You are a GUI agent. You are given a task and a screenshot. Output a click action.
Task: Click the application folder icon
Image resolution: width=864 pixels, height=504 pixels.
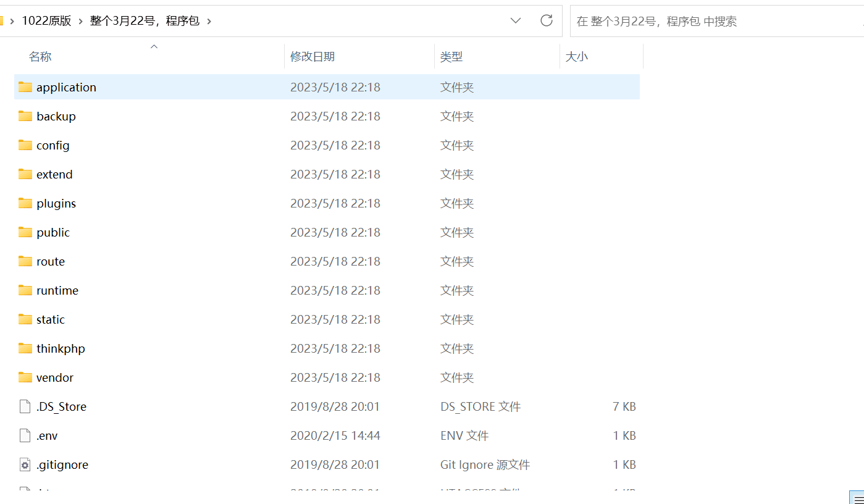tap(25, 87)
